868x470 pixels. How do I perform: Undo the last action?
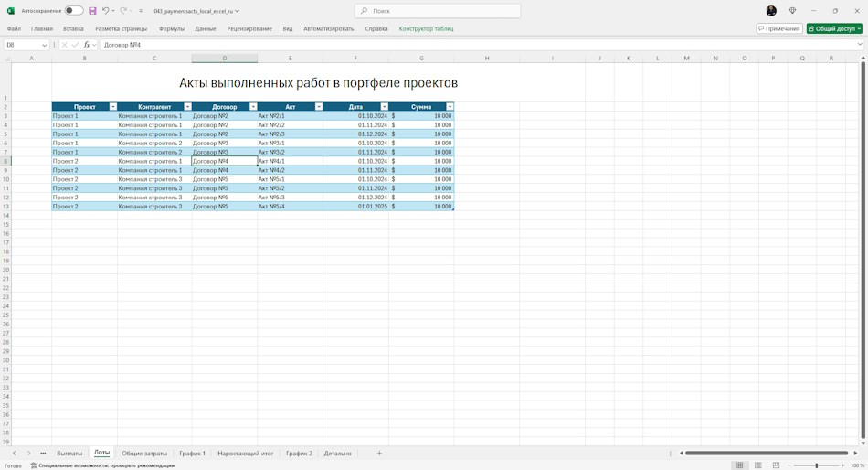(x=105, y=11)
